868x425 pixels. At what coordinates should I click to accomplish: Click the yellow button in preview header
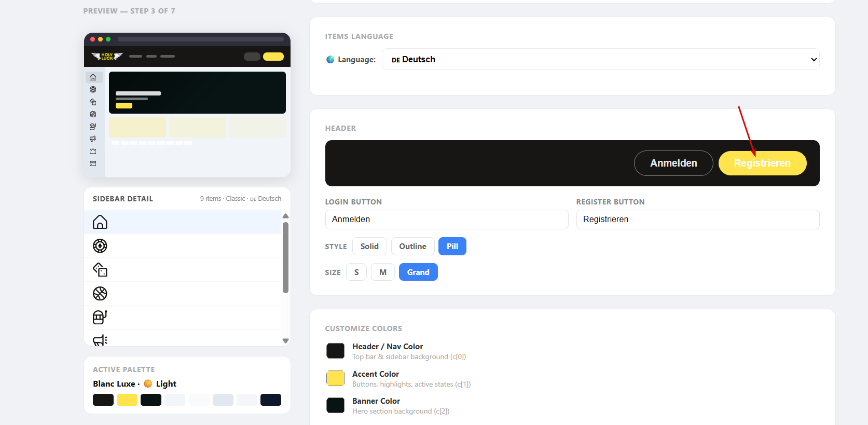tap(273, 57)
